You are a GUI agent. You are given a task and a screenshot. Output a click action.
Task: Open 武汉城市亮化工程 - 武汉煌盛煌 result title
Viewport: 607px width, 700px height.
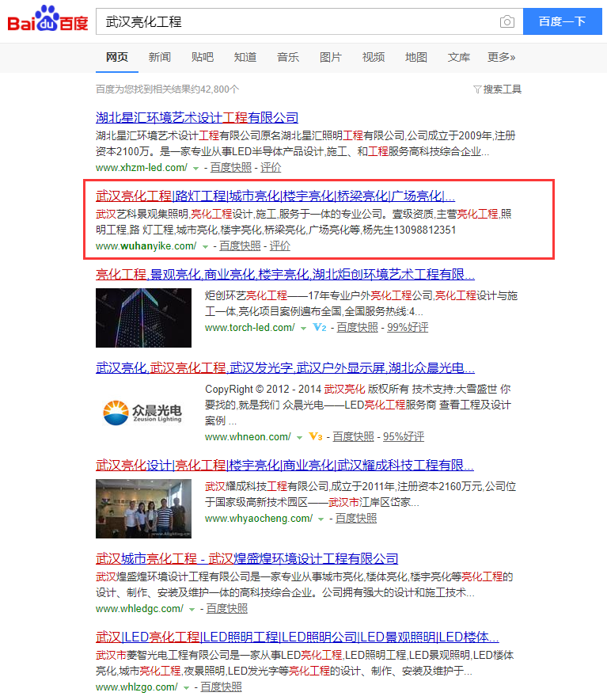247,558
